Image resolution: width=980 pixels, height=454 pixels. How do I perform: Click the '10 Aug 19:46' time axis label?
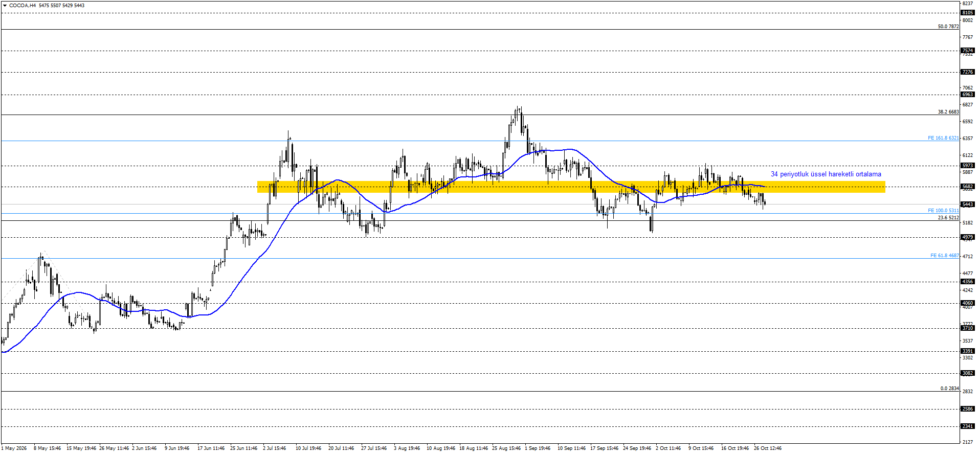pyautogui.click(x=441, y=448)
